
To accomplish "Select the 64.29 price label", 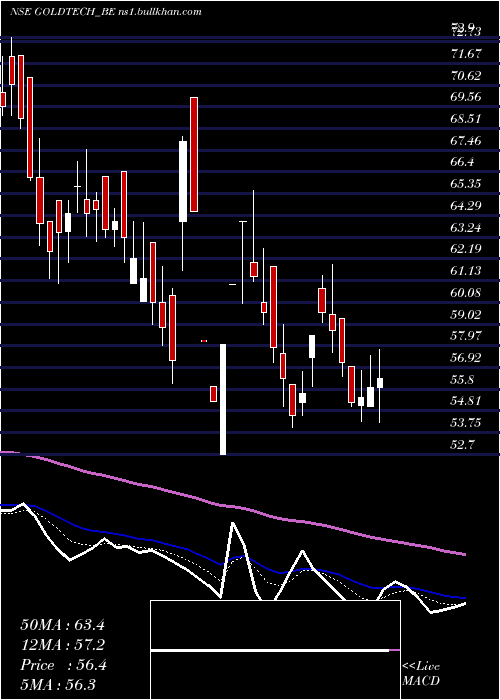I will [466, 206].
